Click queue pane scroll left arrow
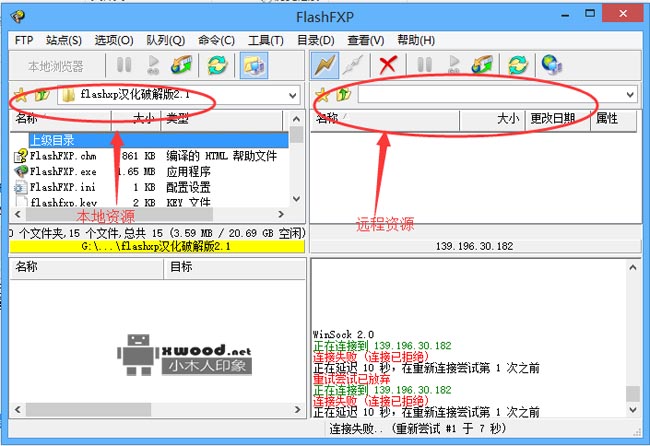Image resolution: width=650 pixels, height=446 pixels. 17,410
